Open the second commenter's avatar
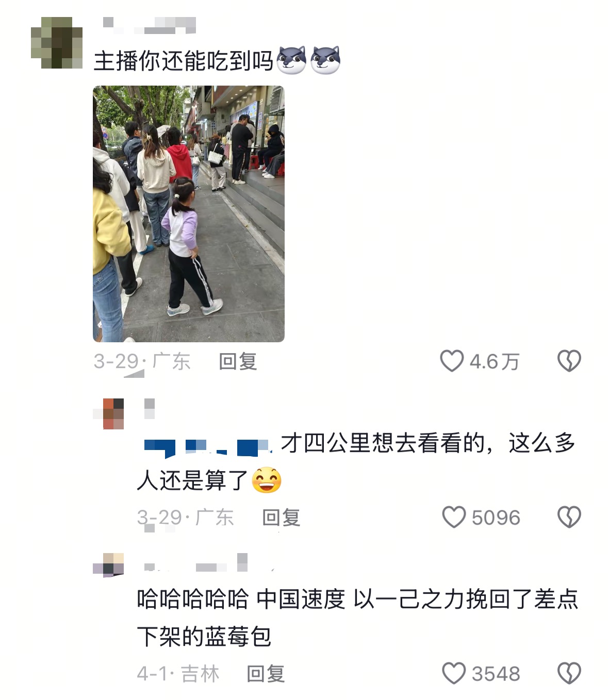 [108, 413]
